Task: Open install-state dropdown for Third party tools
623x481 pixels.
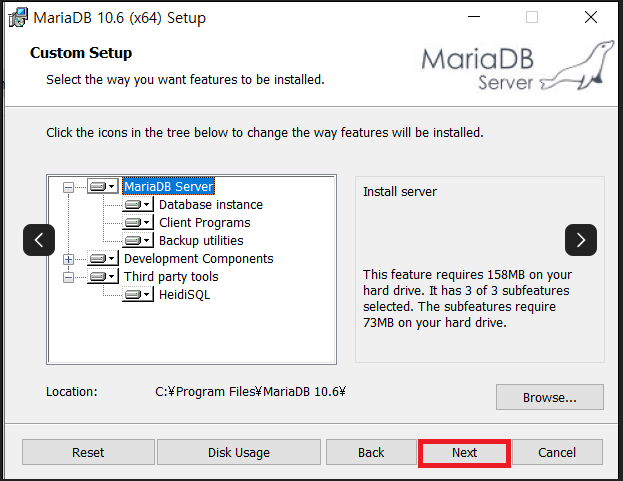Action: [x=103, y=276]
